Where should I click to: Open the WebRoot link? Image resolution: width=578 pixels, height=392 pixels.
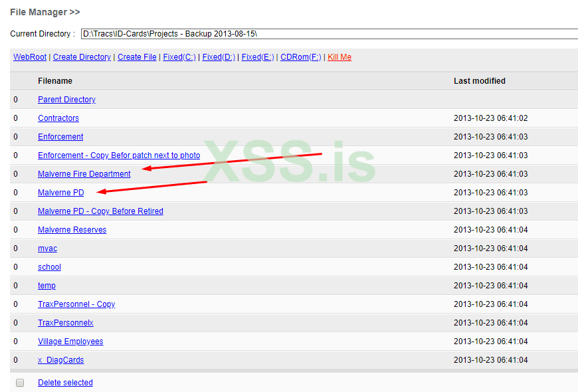pos(30,57)
